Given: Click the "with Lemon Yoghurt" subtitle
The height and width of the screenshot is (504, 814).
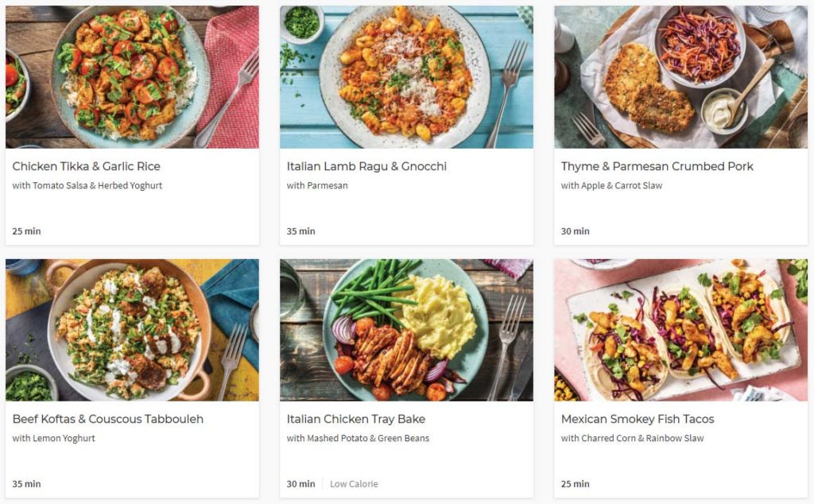Looking at the screenshot, I should [x=53, y=438].
